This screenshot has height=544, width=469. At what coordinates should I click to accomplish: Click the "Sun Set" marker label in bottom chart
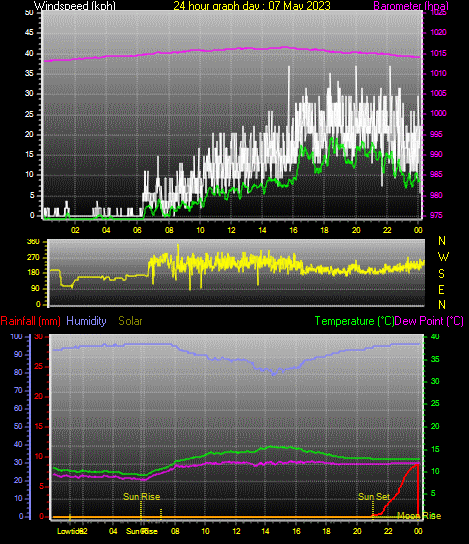[x=374, y=497]
